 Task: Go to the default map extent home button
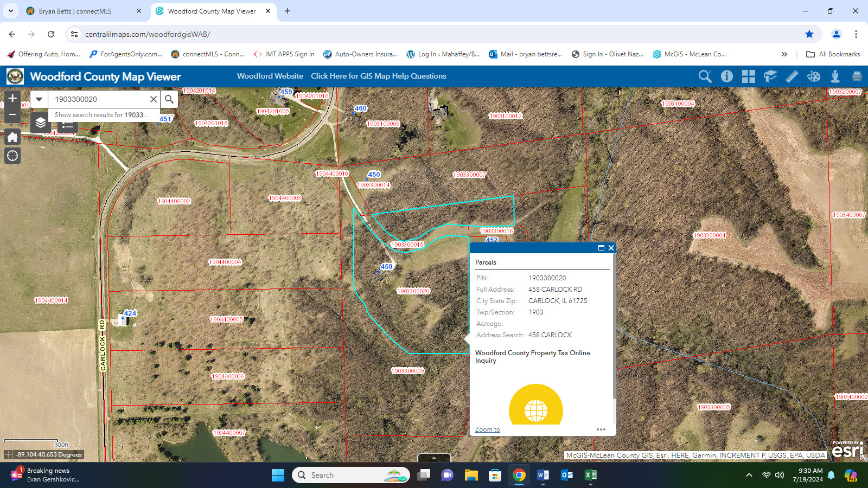pyautogui.click(x=12, y=137)
